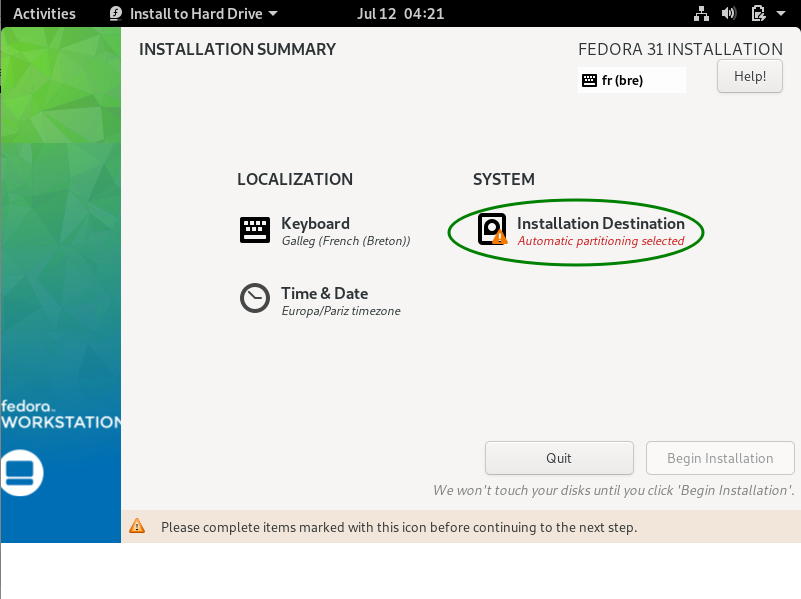Click the FEDORA 31 INSTALLATION title
The image size is (801, 599).
tap(680, 49)
